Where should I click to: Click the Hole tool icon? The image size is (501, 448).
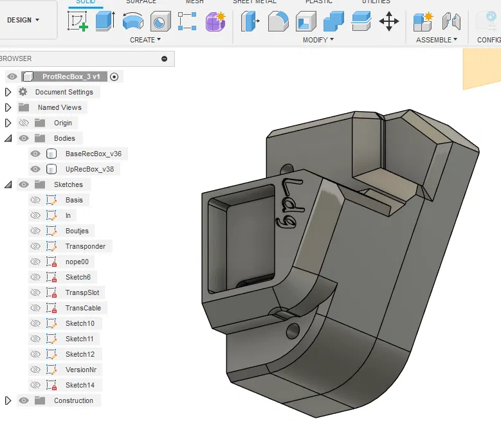pos(160,21)
